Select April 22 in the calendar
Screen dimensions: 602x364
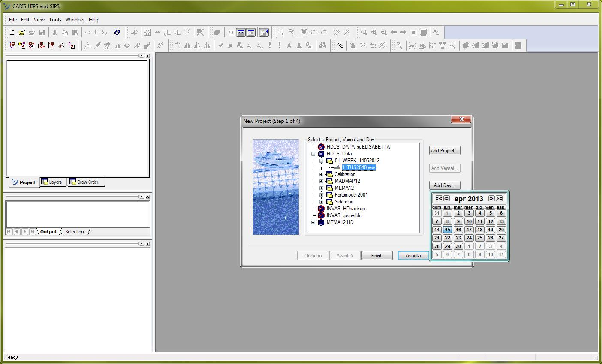tap(447, 238)
